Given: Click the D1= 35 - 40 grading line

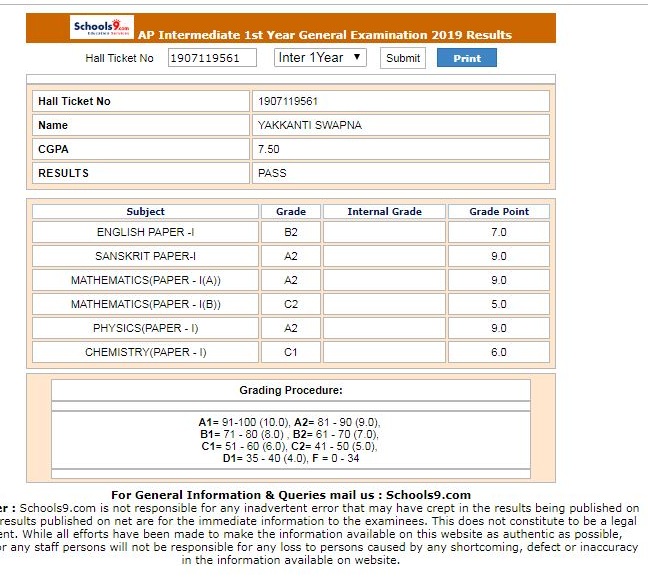Looking at the screenshot, I should (291, 458).
